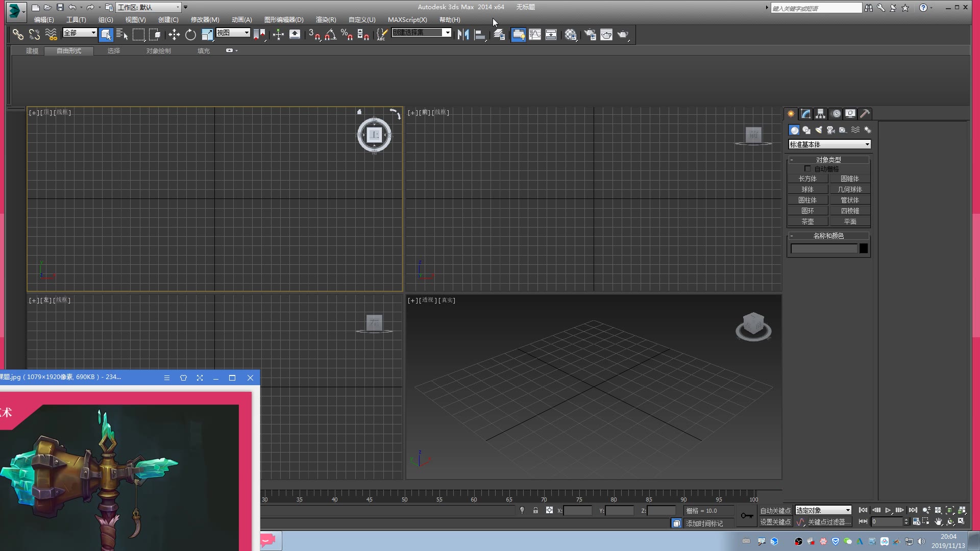Click the teapot Render Production icon
Screen dimensions: 980x551
tap(623, 35)
